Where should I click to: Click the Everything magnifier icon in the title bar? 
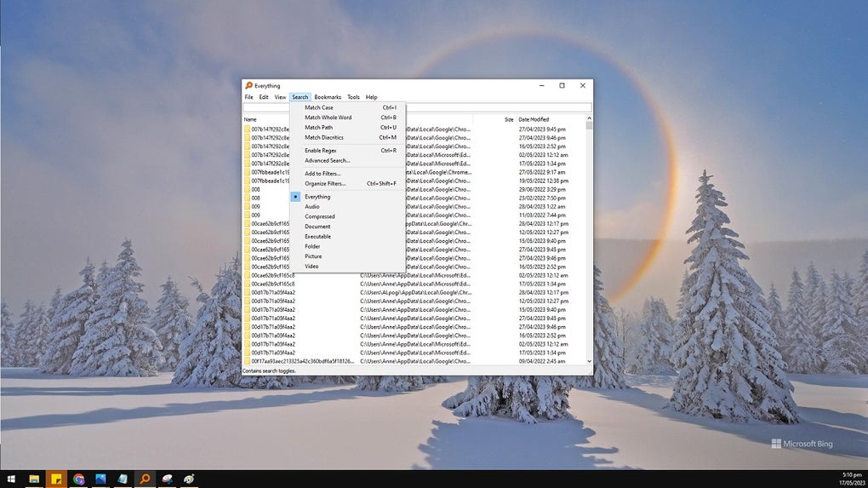coord(248,86)
